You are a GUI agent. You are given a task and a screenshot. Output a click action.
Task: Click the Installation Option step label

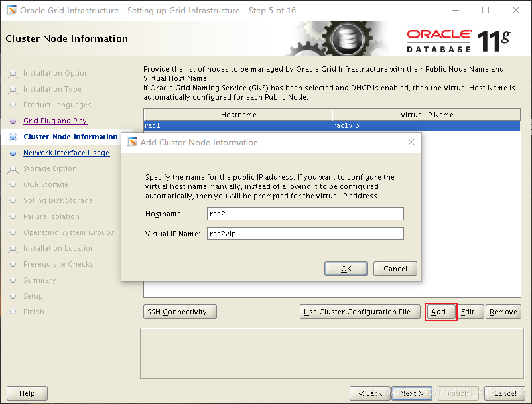pyautogui.click(x=56, y=73)
